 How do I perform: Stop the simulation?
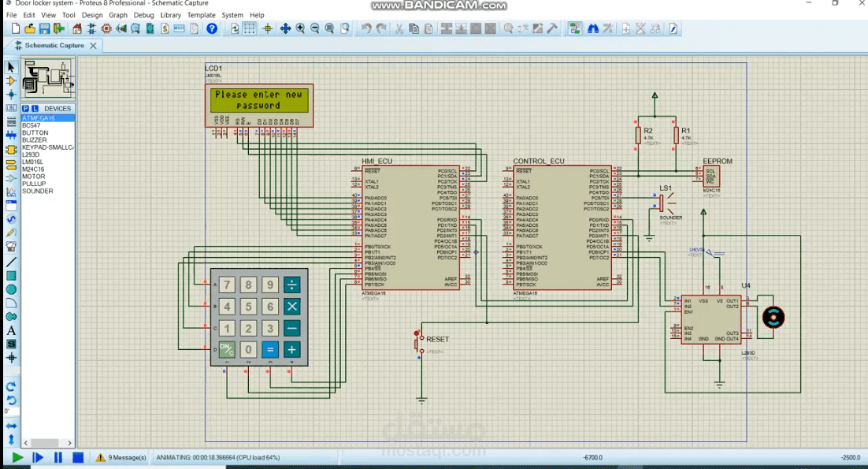click(x=78, y=457)
